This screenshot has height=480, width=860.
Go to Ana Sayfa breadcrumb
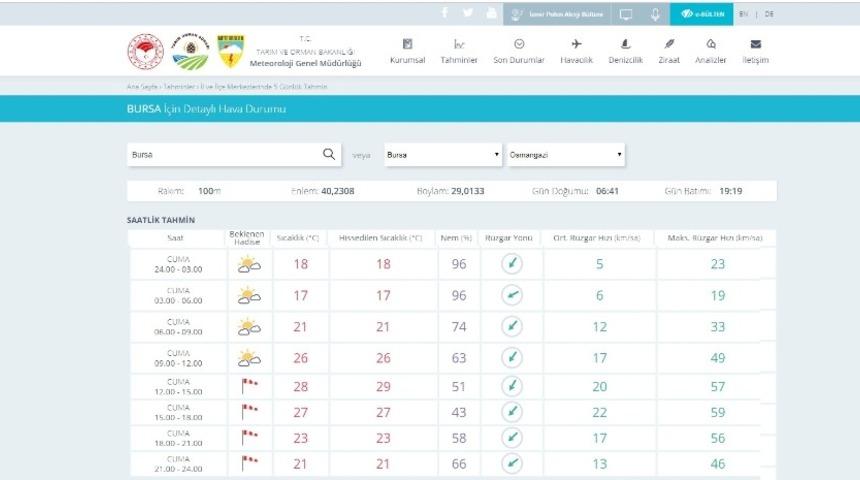click(142, 87)
